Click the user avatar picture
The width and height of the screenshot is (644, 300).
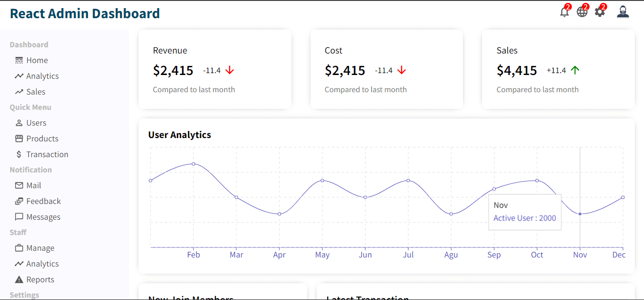click(623, 12)
